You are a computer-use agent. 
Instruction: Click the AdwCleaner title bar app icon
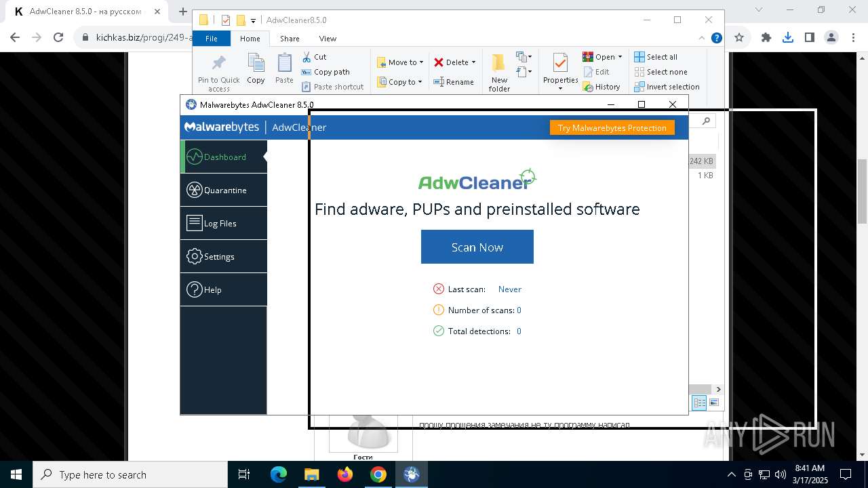coord(191,104)
